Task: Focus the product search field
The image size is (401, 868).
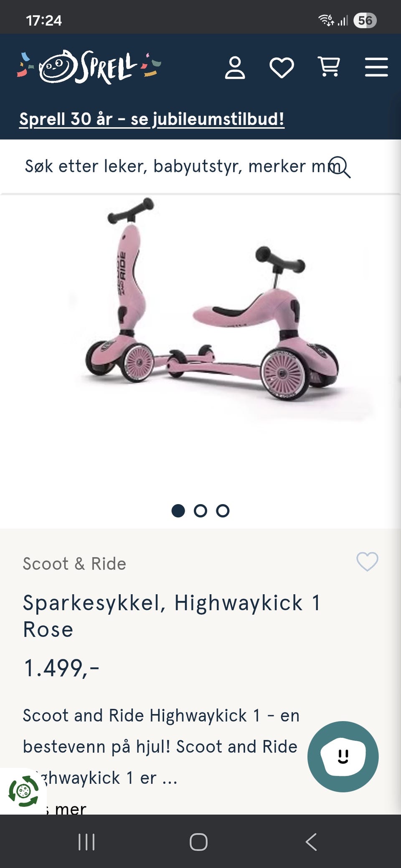Action: (x=180, y=167)
